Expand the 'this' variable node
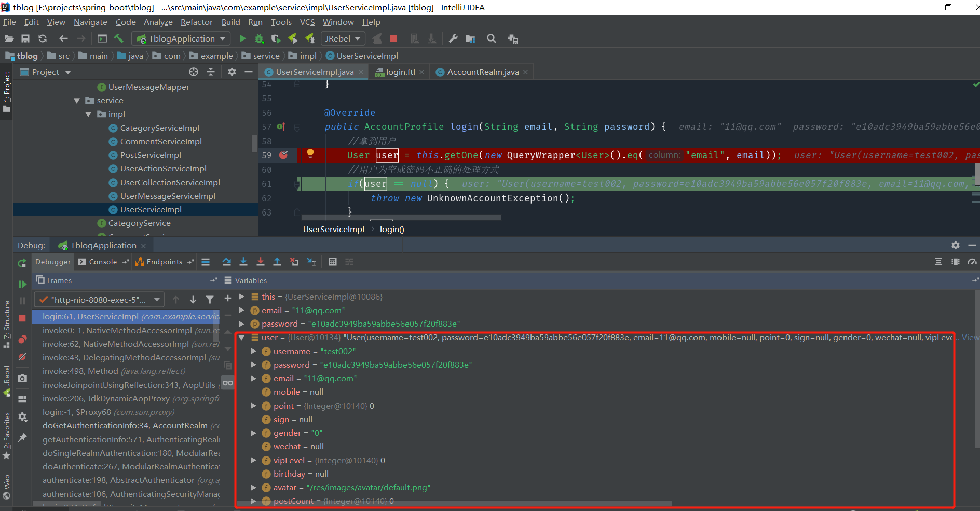Screen dimensions: 980x511 point(241,297)
